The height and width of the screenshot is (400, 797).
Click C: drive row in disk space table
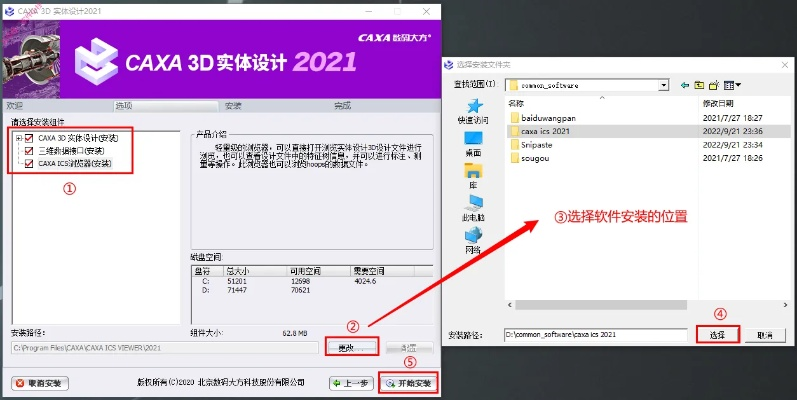(x=312, y=281)
